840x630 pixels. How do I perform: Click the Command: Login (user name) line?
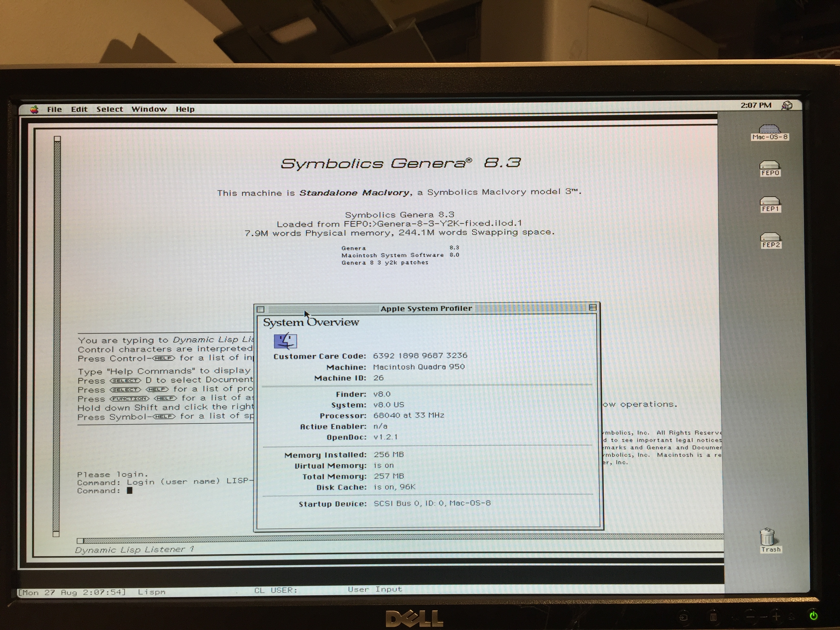(165, 482)
